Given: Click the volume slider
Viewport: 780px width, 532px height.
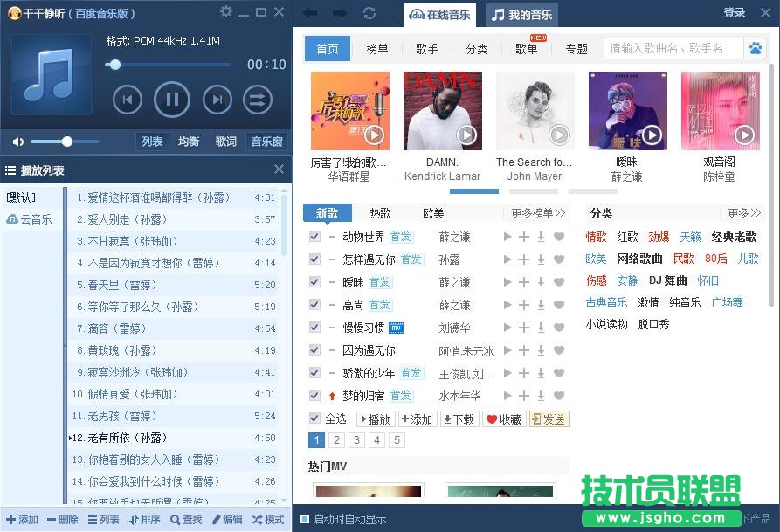Looking at the screenshot, I should tap(66, 142).
